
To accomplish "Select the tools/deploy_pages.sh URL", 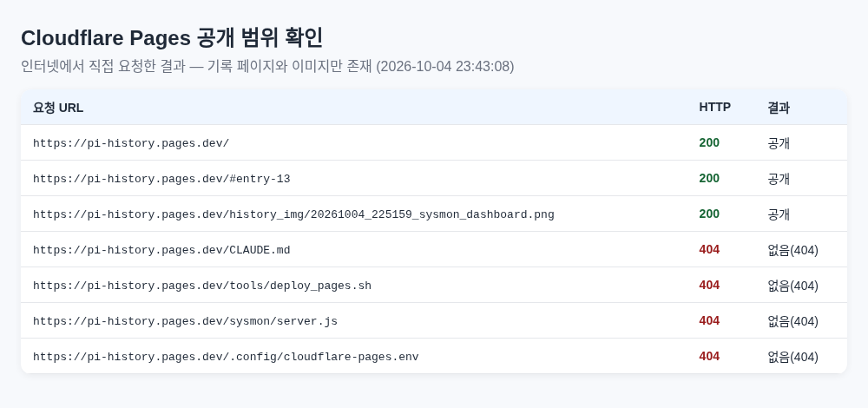I will 202,286.
